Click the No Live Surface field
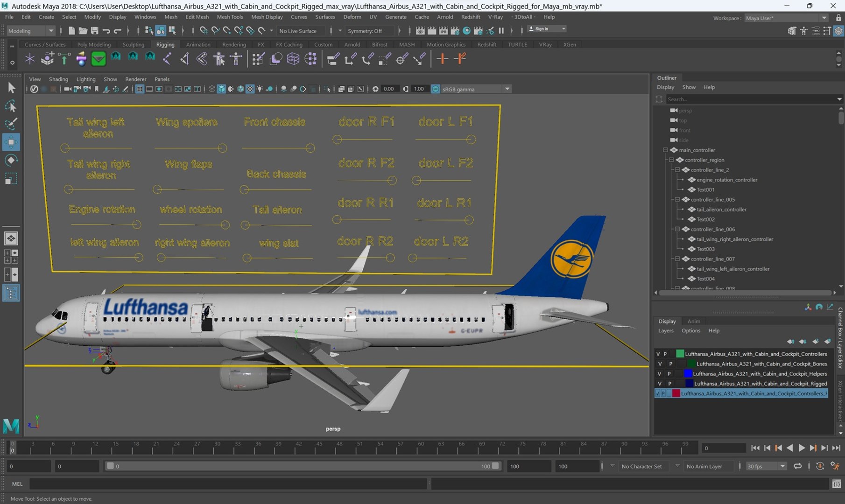The image size is (845, 504). click(302, 31)
